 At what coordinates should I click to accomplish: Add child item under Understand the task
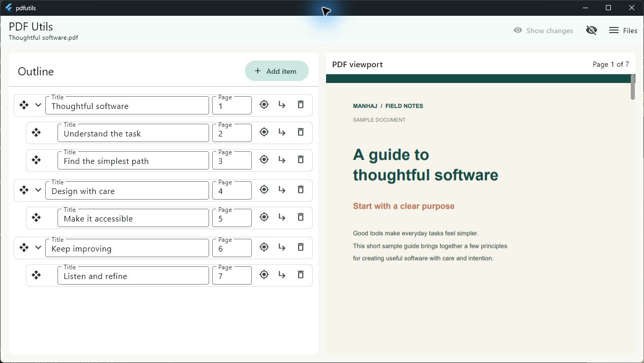pos(282,132)
